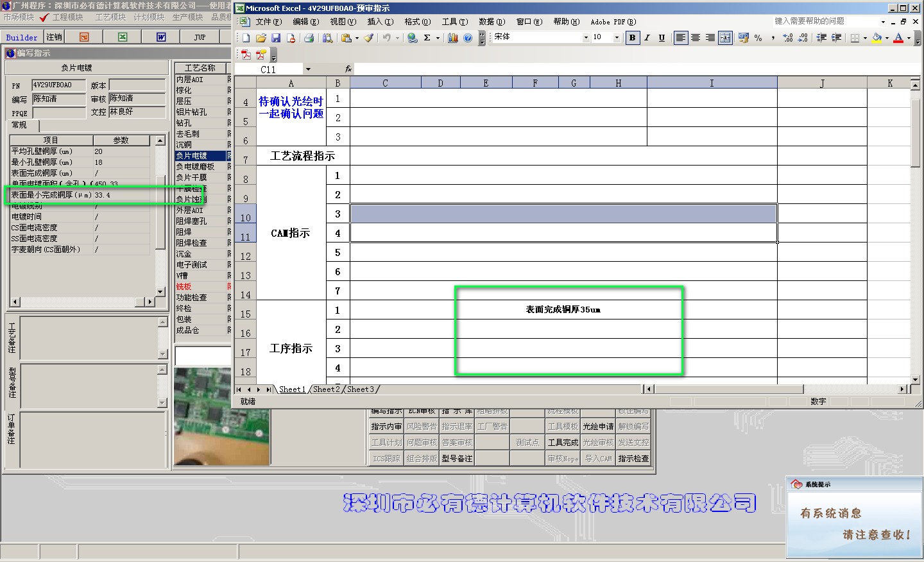Expand the Name Box dropdown arrow
Image resolution: width=924 pixels, height=562 pixels.
tap(308, 69)
